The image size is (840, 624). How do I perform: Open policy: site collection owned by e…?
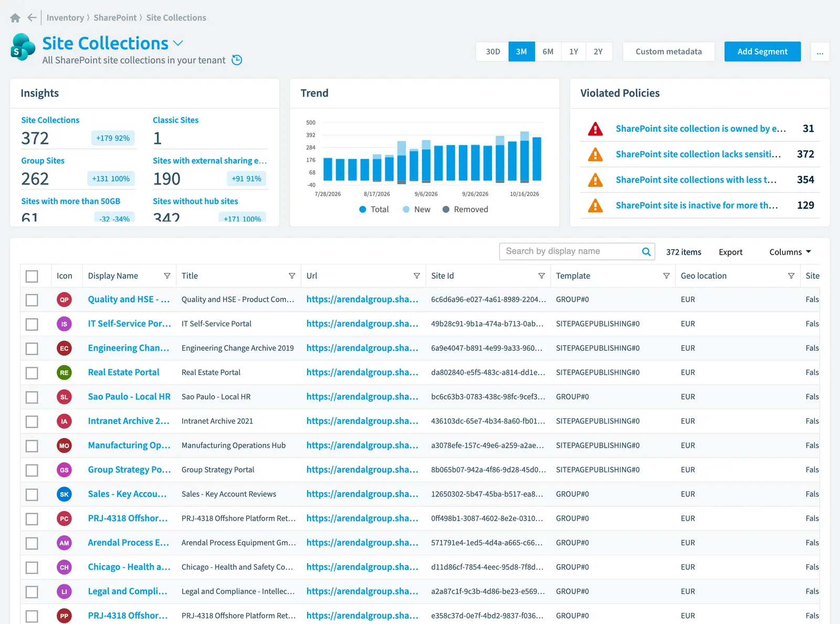[701, 129]
